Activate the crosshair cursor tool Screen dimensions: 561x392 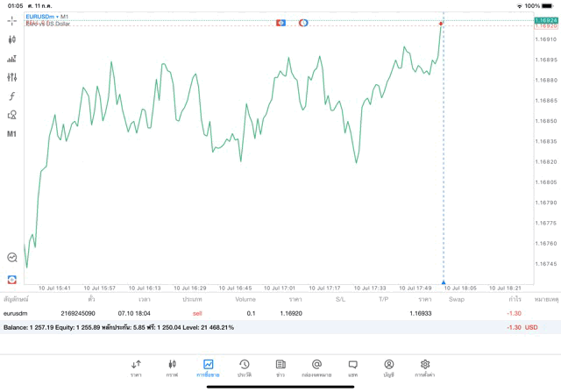11,20
